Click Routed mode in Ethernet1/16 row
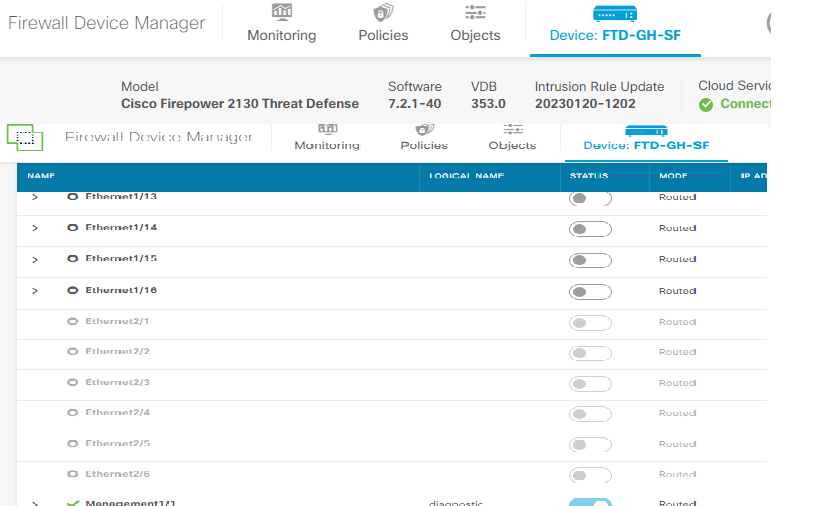The width and height of the screenshot is (819, 506). 677,291
